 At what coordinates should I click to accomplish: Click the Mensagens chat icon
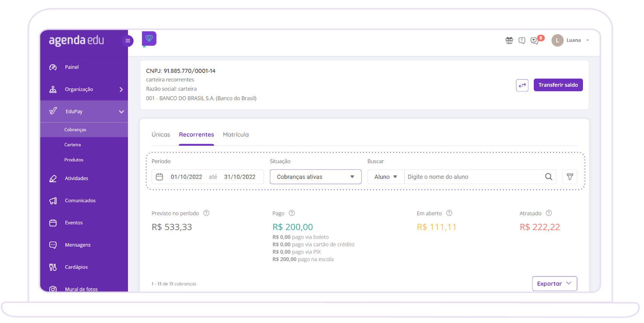53,245
